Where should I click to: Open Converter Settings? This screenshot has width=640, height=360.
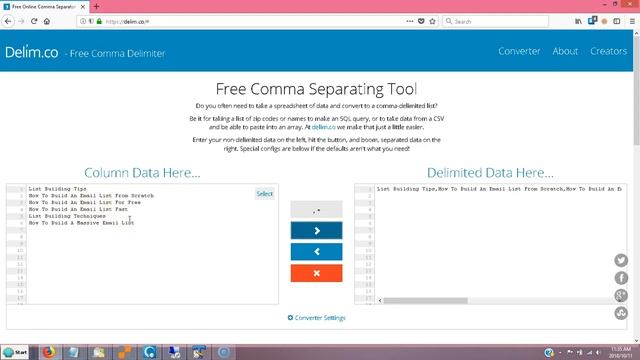pos(316,318)
